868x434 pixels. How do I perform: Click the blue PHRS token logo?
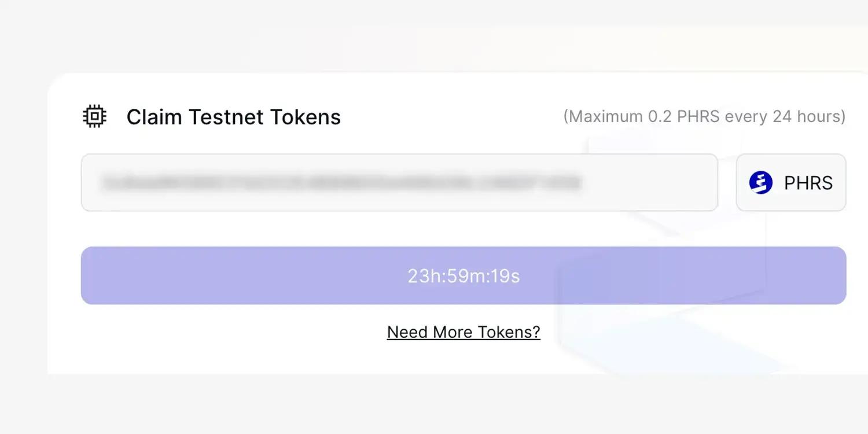[760, 183]
